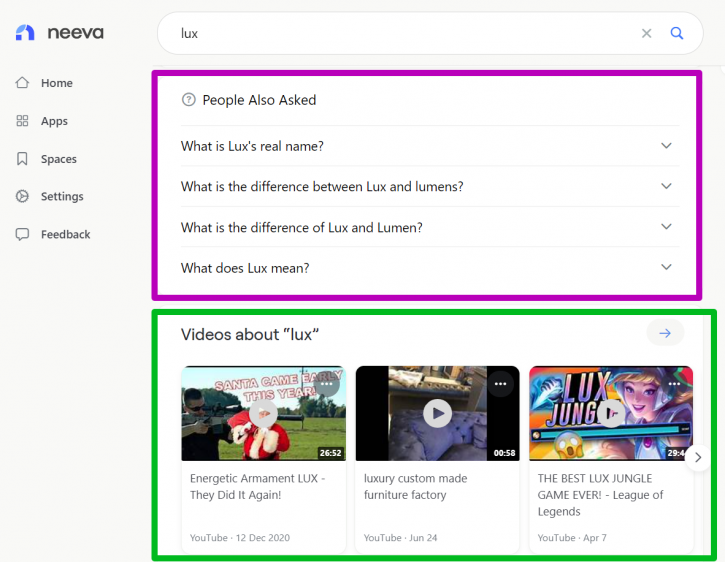Expand the Lux and lumens difference chevron
This screenshot has height=562, width=725.
pos(666,186)
